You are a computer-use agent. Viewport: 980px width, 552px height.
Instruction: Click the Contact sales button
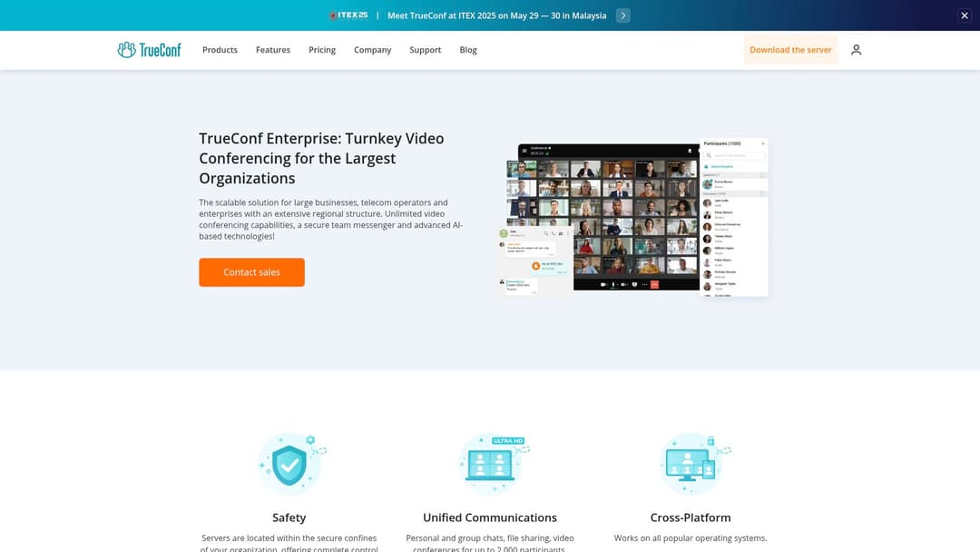pyautogui.click(x=252, y=272)
